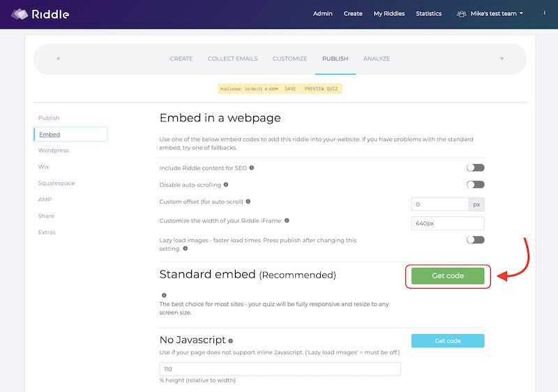This screenshot has width=558, height=392.
Task: Show info icon for Custom offset
Action: 248,202
